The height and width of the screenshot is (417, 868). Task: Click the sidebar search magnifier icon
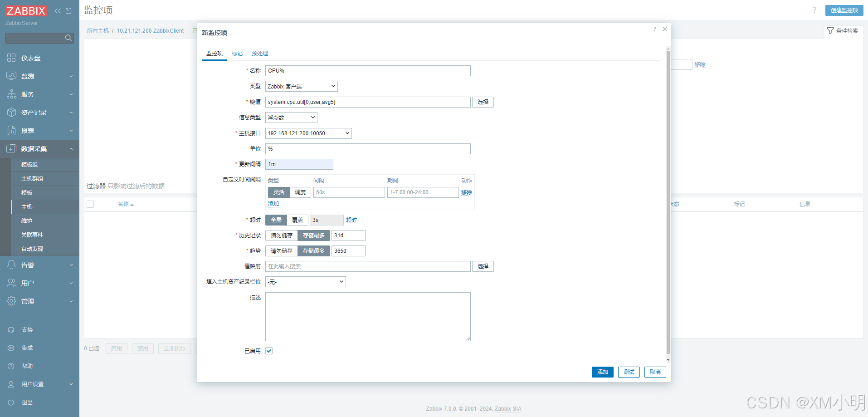click(x=68, y=38)
